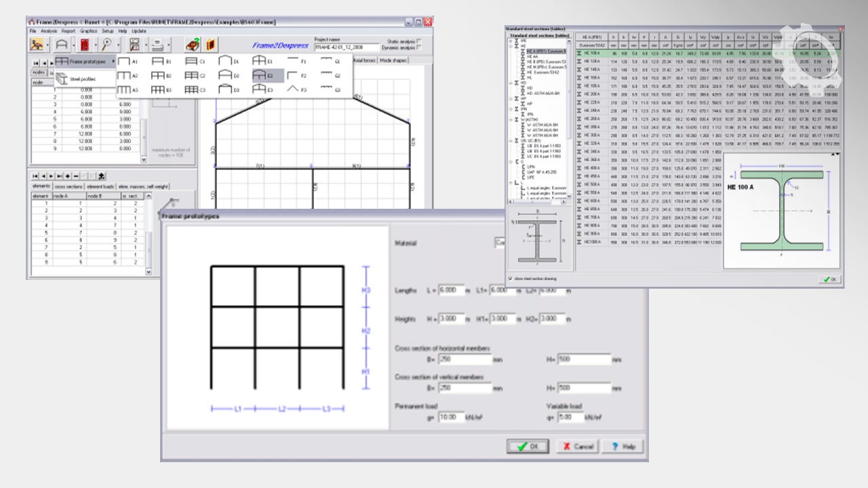Select the E2 frame prototype icon

point(261,76)
